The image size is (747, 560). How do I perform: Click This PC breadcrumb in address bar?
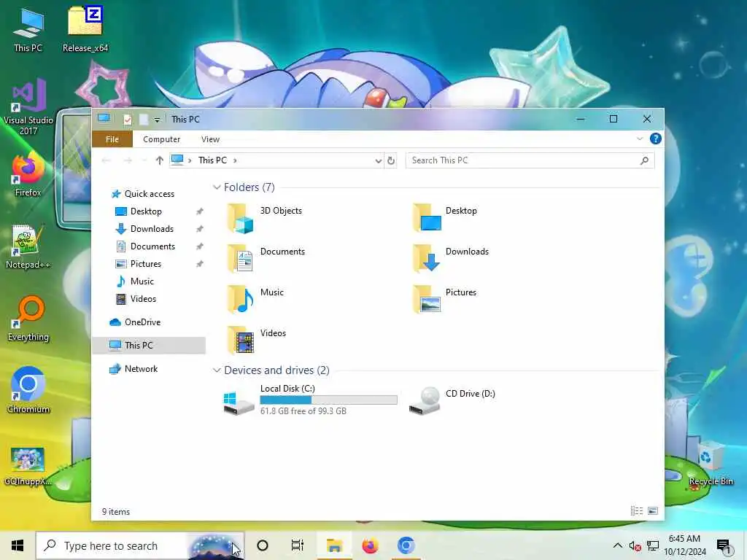pyautogui.click(x=212, y=160)
